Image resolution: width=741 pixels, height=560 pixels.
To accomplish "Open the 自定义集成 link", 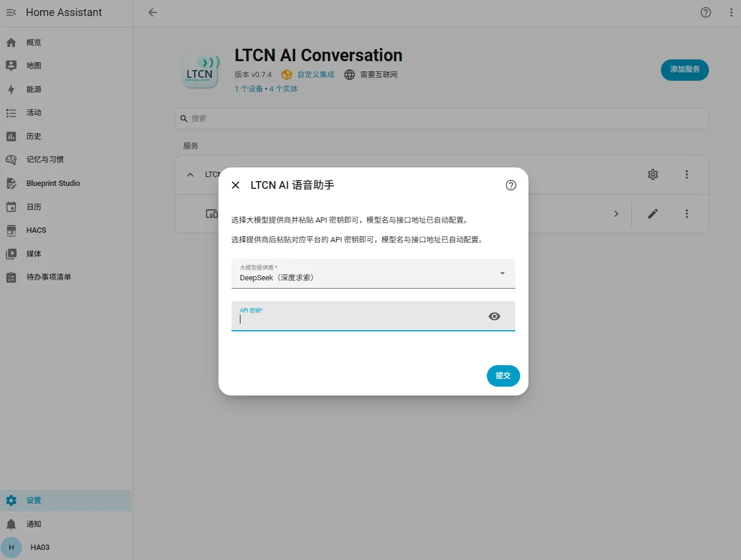I will point(316,75).
